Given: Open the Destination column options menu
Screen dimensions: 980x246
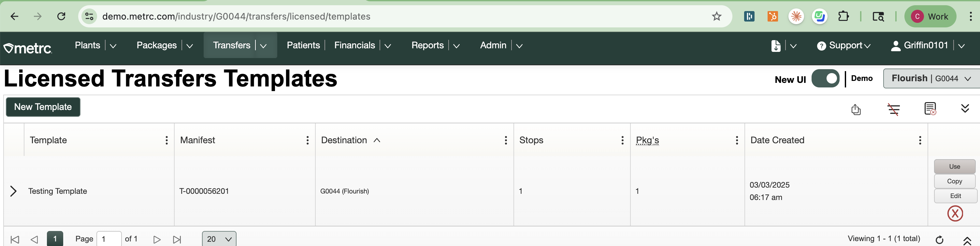Looking at the screenshot, I should click(505, 140).
